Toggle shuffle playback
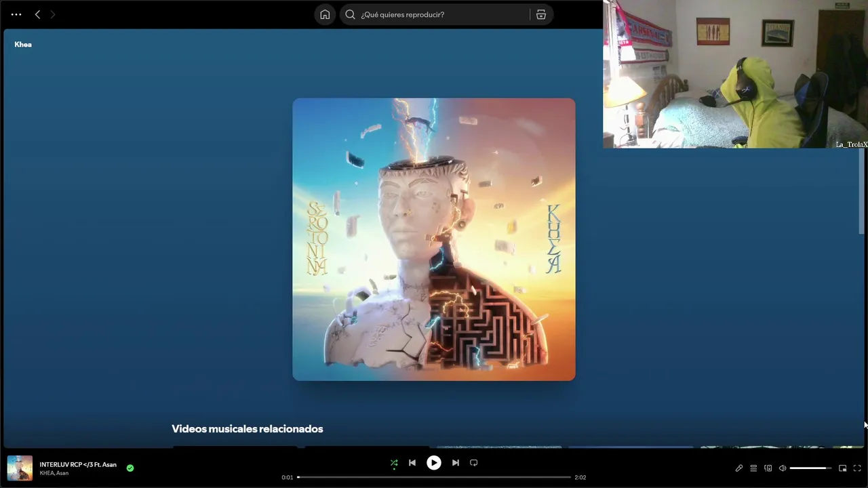This screenshot has height=488, width=868. click(394, 463)
